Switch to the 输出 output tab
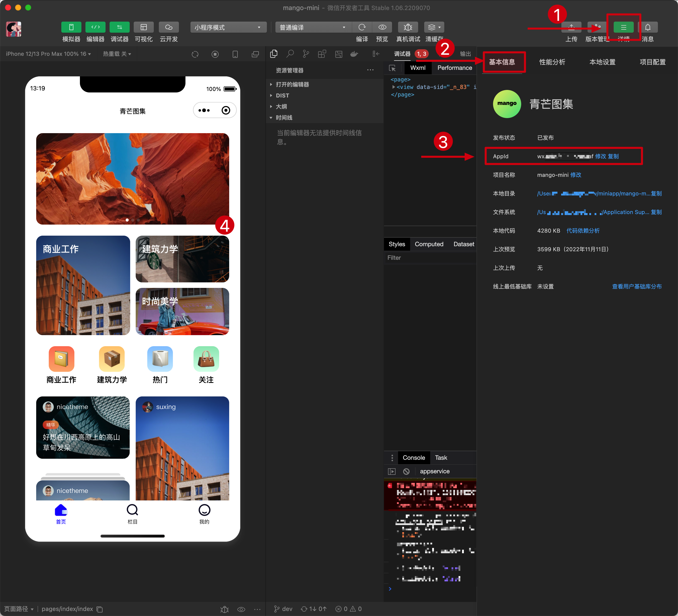The height and width of the screenshot is (616, 678). [x=465, y=54]
